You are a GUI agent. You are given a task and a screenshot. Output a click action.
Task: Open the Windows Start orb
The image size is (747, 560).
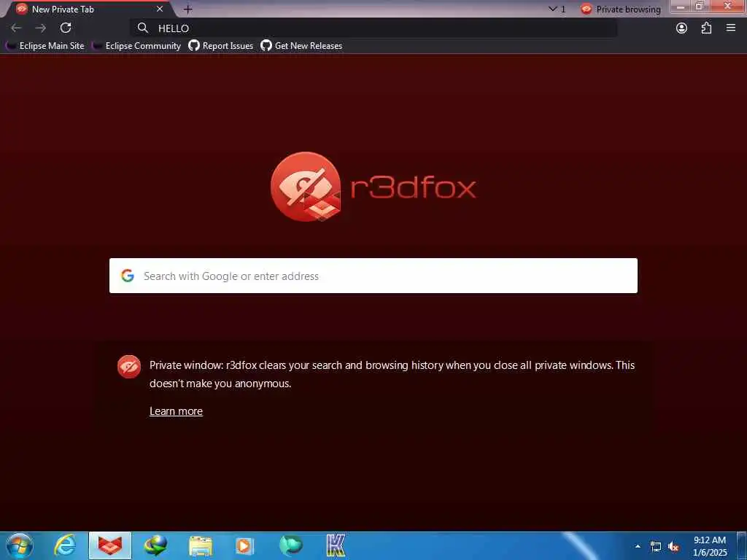pos(20,545)
